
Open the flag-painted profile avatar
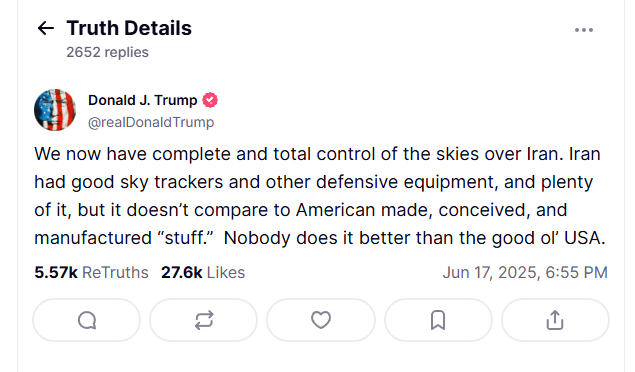55,110
